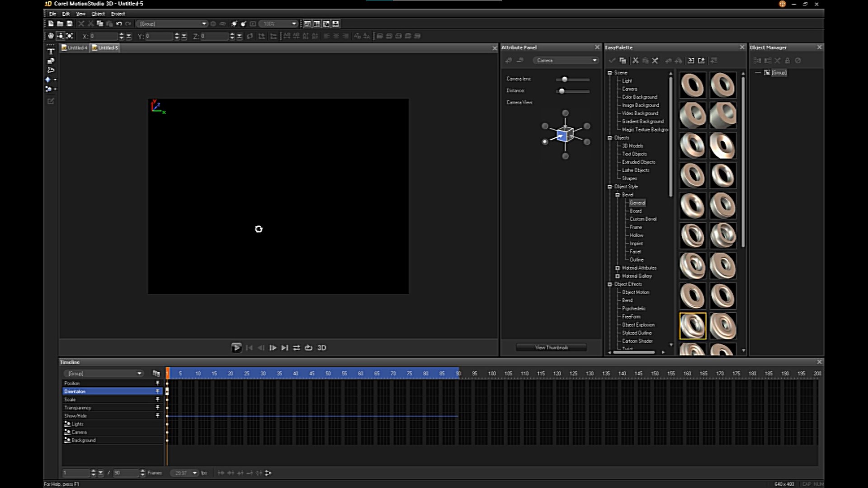868x488 pixels.
Task: Click the lock icon in Object Manager
Action: tap(788, 60)
